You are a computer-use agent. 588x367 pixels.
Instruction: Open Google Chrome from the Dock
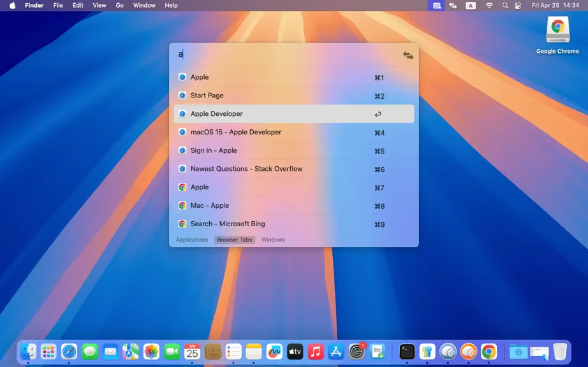tap(489, 352)
